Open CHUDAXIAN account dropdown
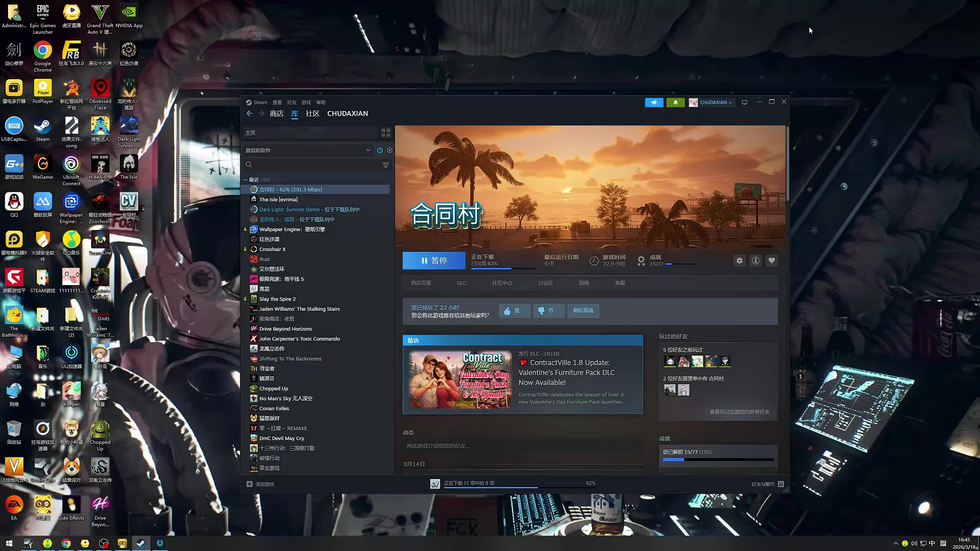This screenshot has height=551, width=980. click(715, 103)
